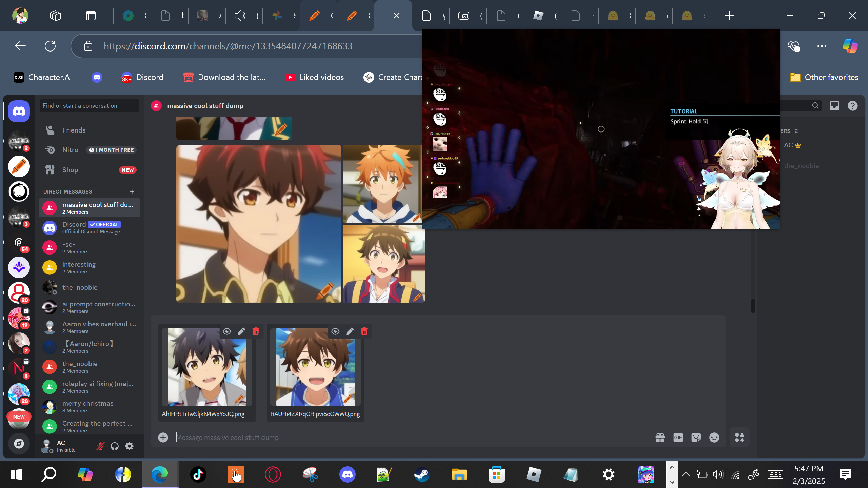Open the browser workspaces icon
This screenshot has width=868, height=488.
(56, 16)
